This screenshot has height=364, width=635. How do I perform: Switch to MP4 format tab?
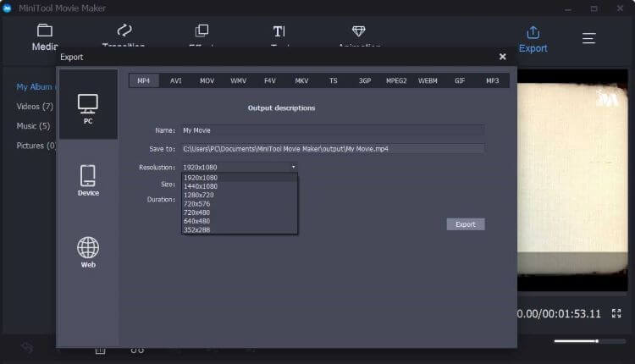[x=144, y=80]
